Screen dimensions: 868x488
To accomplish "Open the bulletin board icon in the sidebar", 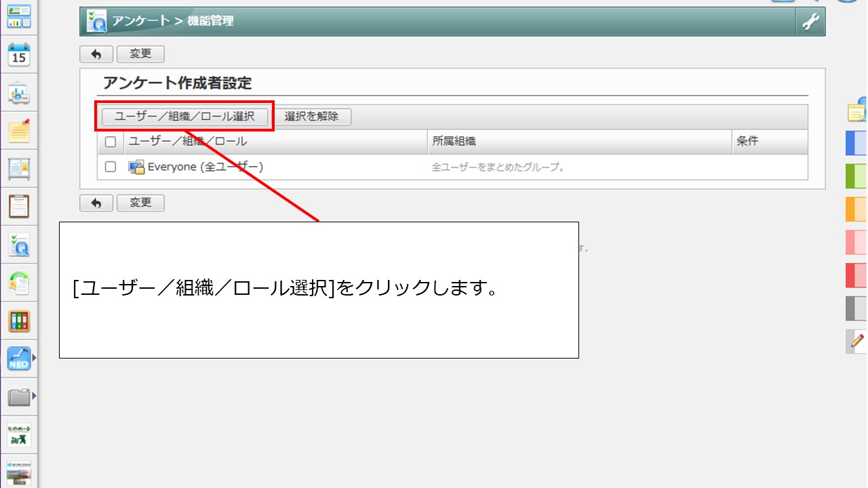I will (x=19, y=168).
